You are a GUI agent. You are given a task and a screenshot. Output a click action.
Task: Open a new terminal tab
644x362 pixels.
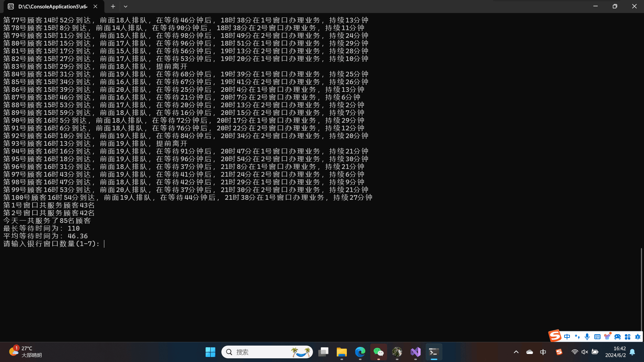(x=113, y=6)
